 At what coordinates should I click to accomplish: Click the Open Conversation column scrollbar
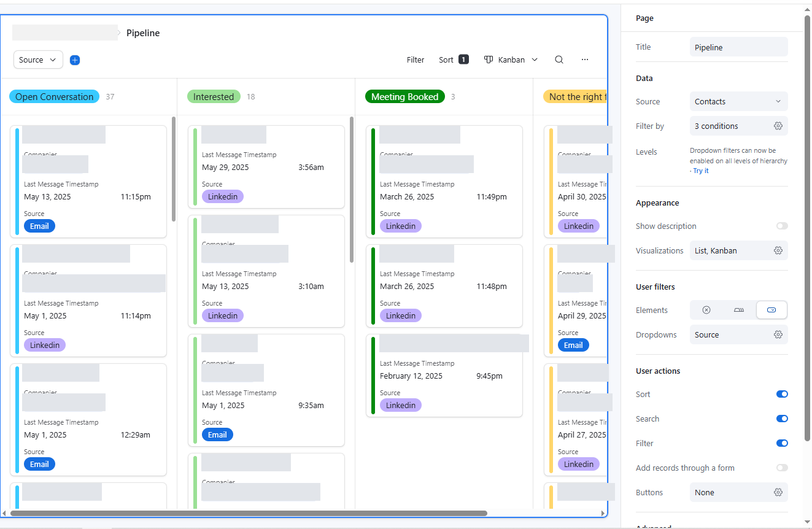click(174, 169)
